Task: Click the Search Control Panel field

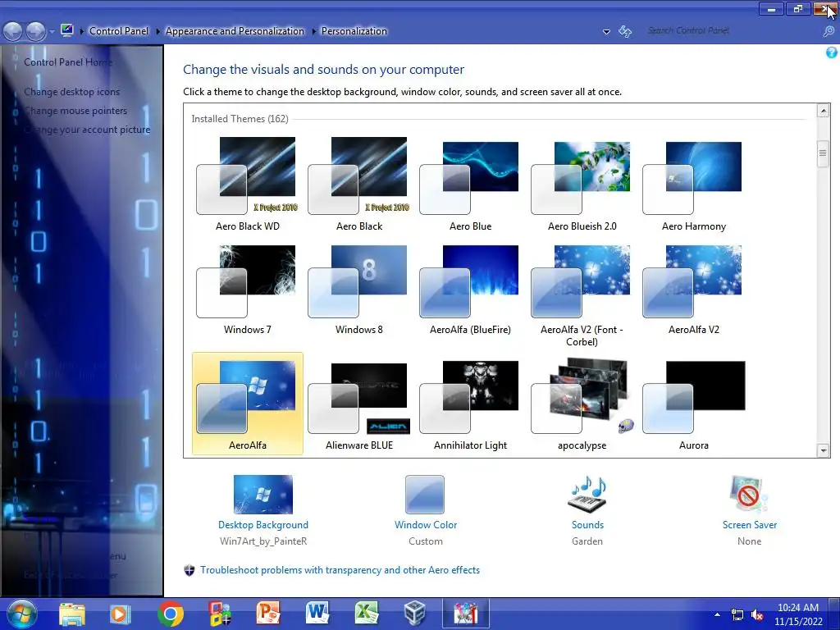Action: pyautogui.click(x=731, y=30)
